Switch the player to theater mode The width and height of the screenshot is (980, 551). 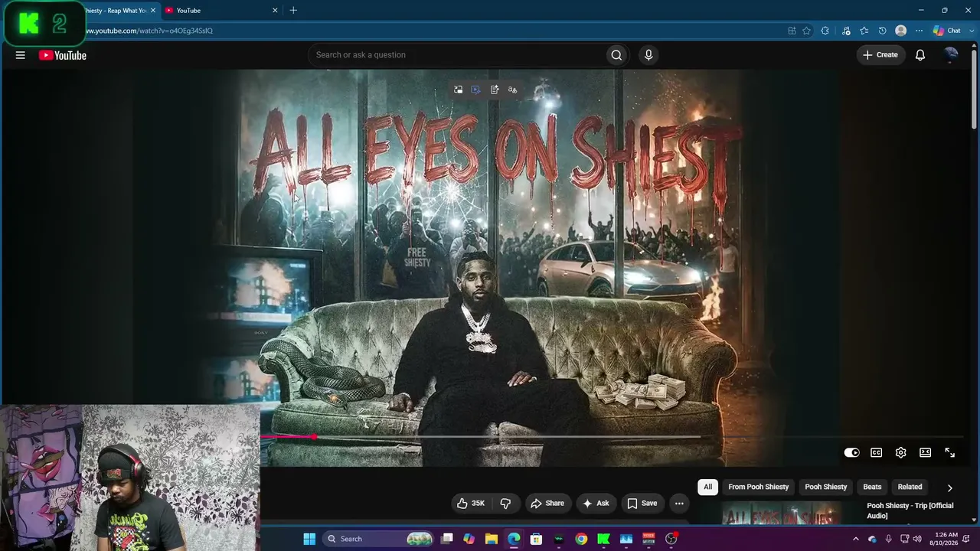(925, 453)
